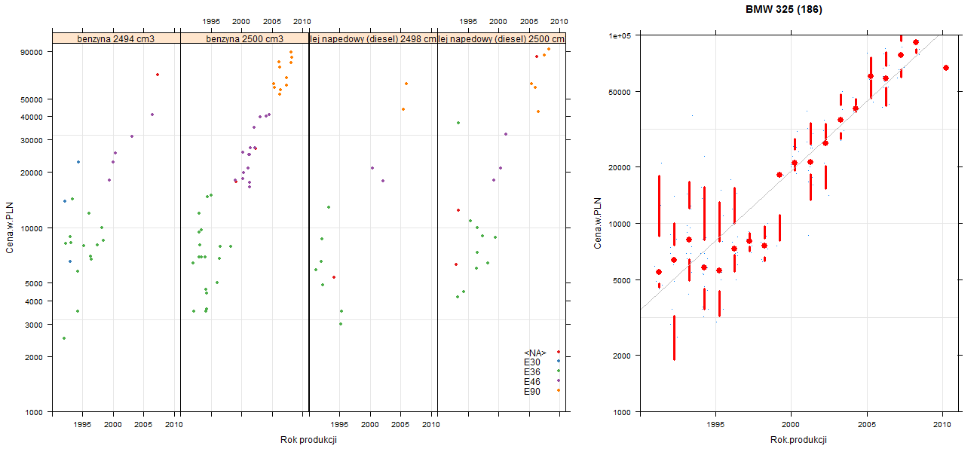Select the lone 2010 red point in BMW 325 chart
Viewport: 980px width, 452px height.
(945, 68)
